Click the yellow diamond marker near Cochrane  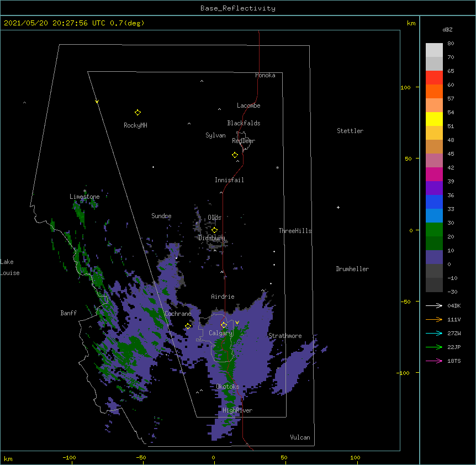point(188,326)
